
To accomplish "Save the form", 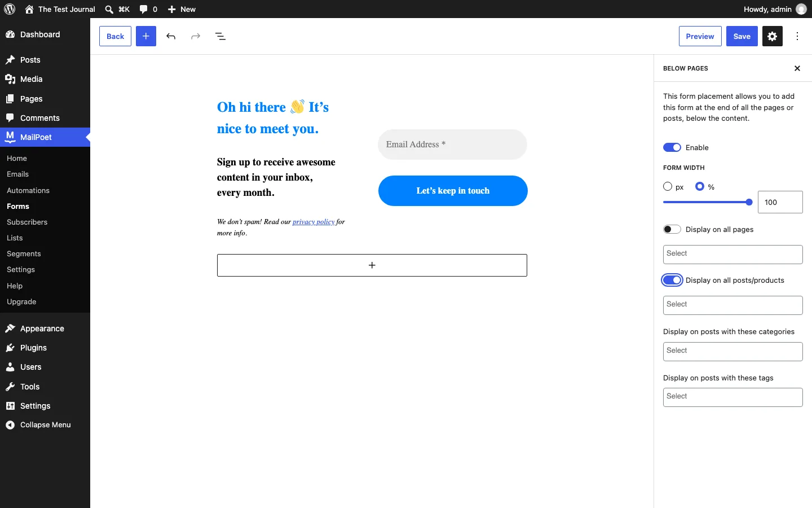I will point(742,36).
